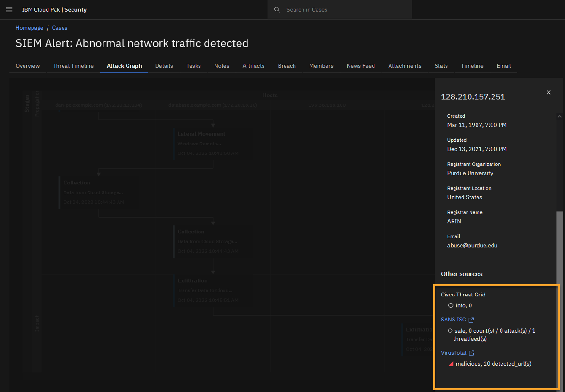Switch to the Threat Timeline tab
The image size is (565, 392).
click(73, 66)
